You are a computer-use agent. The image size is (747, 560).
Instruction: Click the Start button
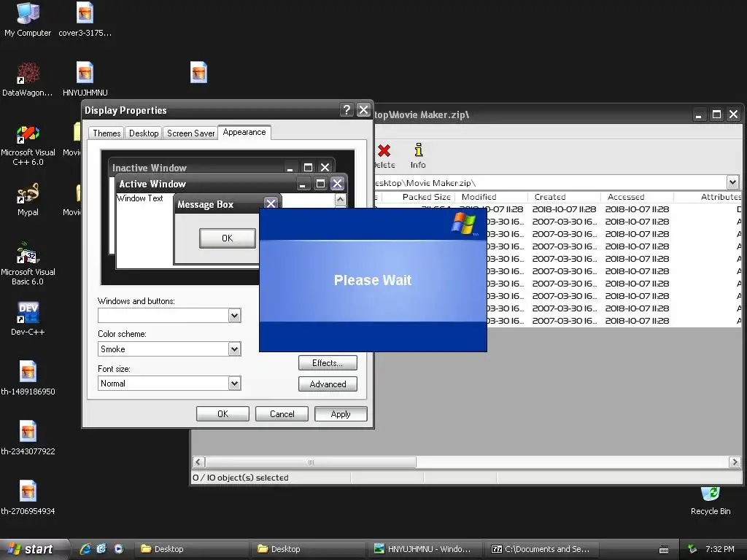click(34, 549)
